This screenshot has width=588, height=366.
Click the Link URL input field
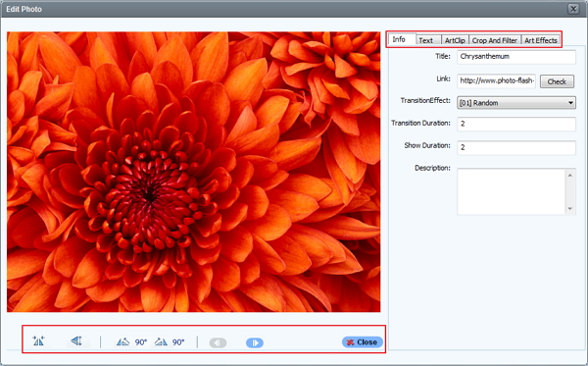496,80
